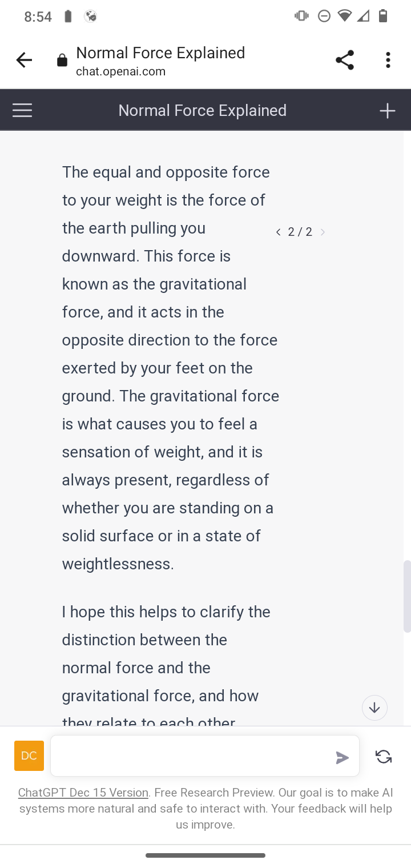This screenshot has height=868, width=411.
Task: Click the message input field
Action: click(x=191, y=756)
